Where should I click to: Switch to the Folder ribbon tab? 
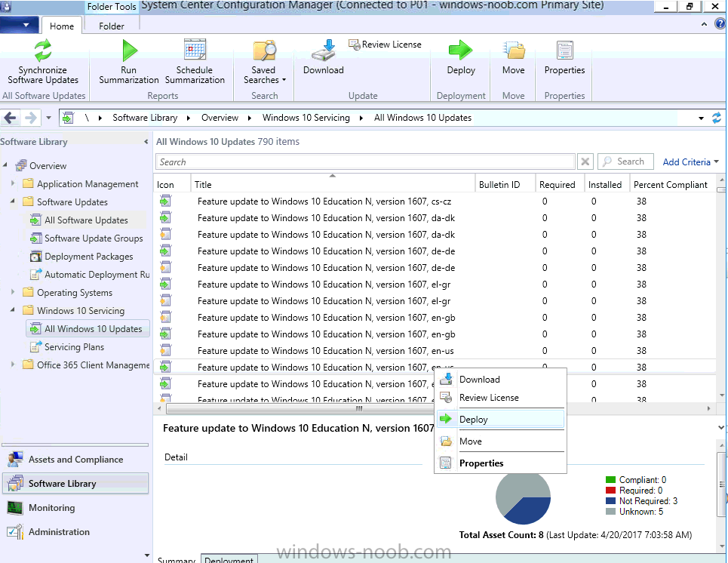tap(112, 26)
